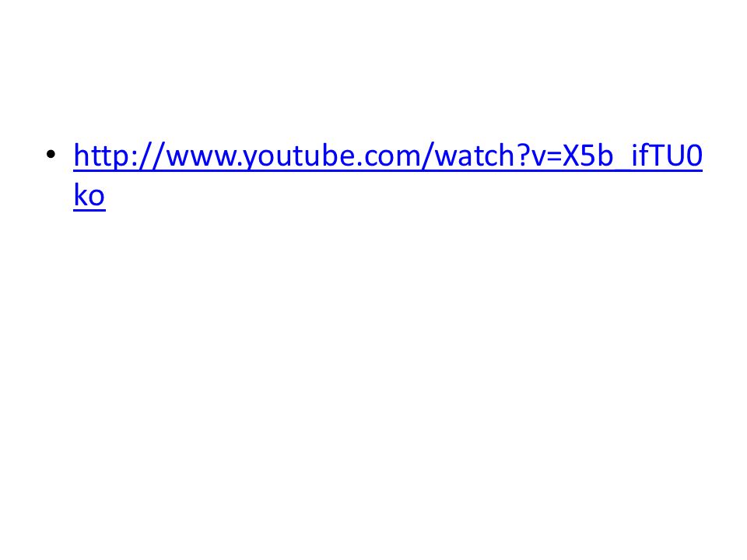Click the 'X5b_ifTU0' video ID text
The width and height of the screenshot is (747, 560).
(x=633, y=156)
